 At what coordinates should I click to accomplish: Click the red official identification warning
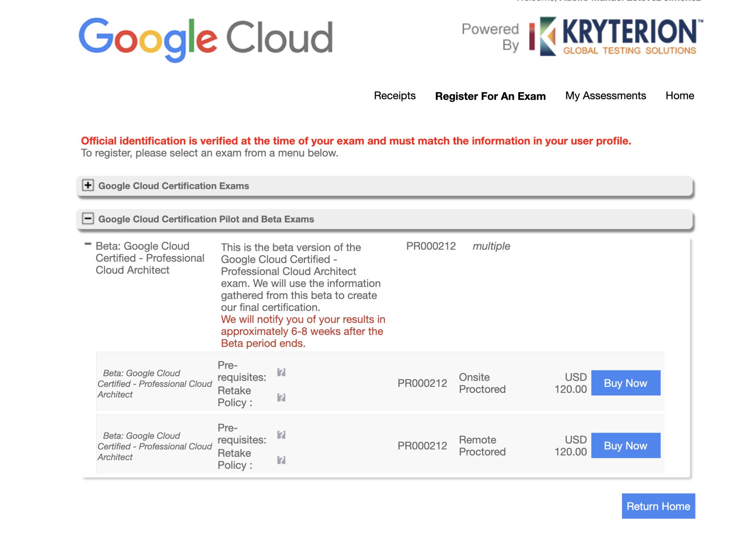356,141
